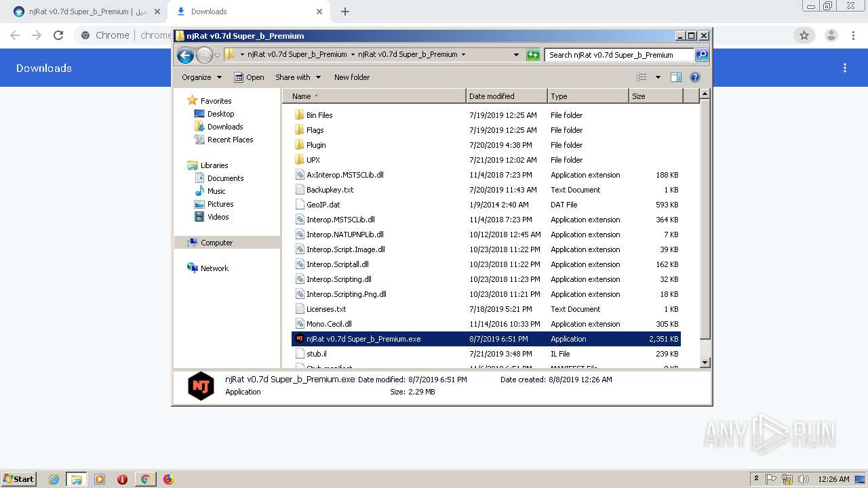Click the Forward navigation arrow in Explorer
The height and width of the screenshot is (488, 868).
coord(204,55)
